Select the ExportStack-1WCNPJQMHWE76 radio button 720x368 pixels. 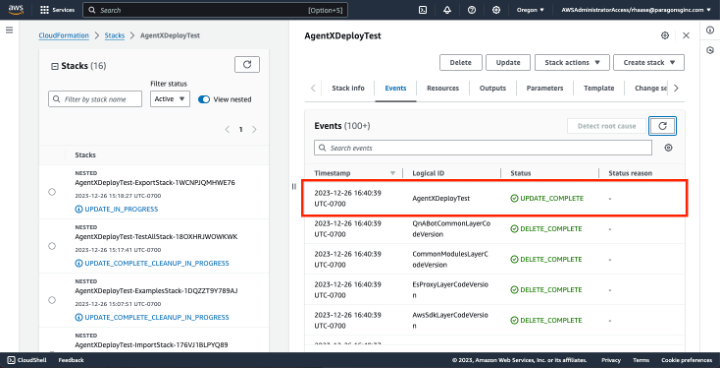[x=52, y=192]
